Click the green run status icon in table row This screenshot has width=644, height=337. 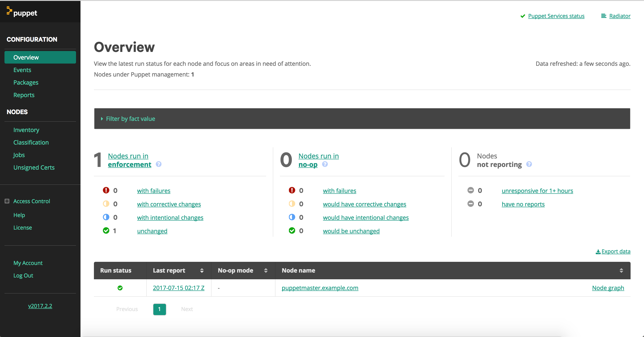tap(120, 288)
